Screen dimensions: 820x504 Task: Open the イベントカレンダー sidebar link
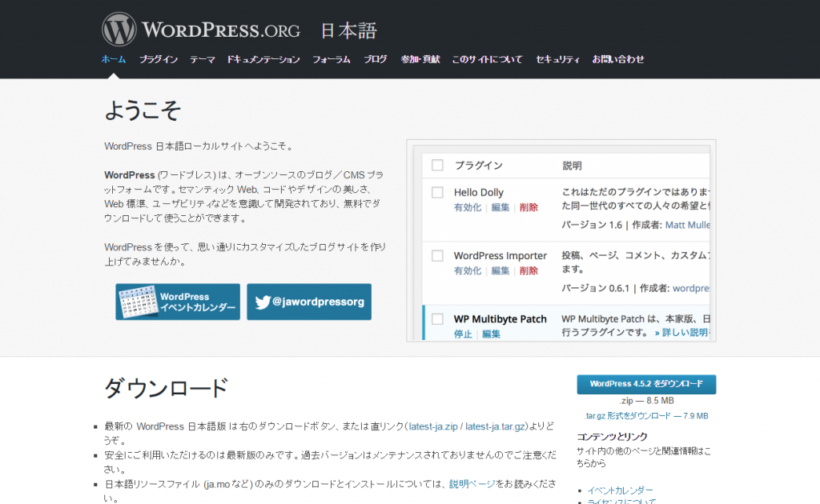(x=621, y=490)
